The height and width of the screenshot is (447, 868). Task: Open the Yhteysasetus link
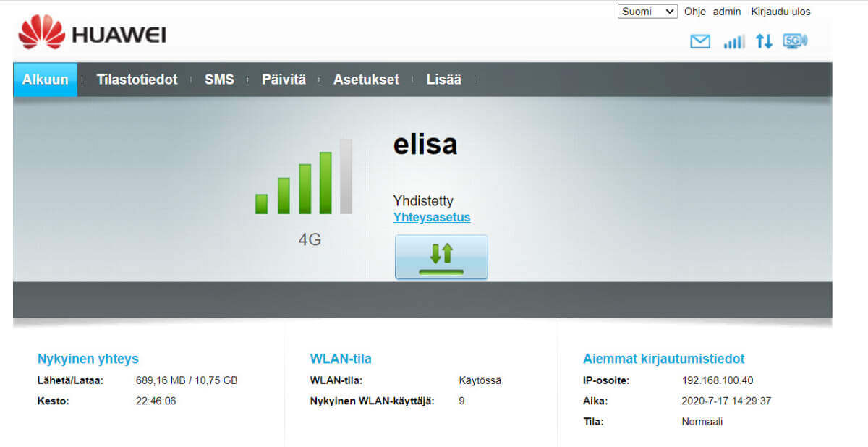pyautogui.click(x=432, y=217)
